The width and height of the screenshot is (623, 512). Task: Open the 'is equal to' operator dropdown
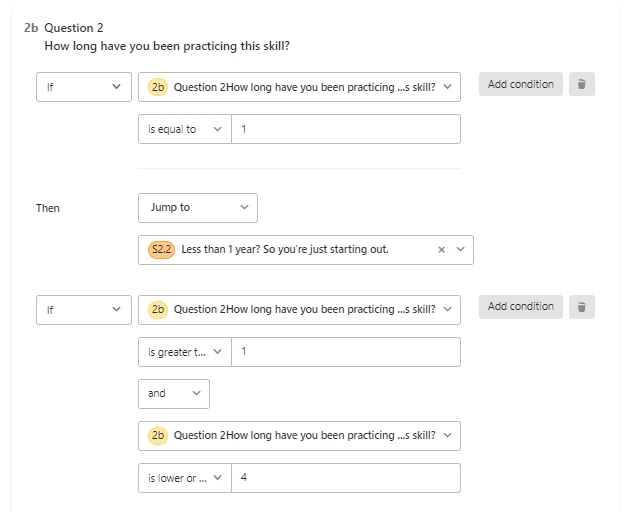tap(185, 129)
